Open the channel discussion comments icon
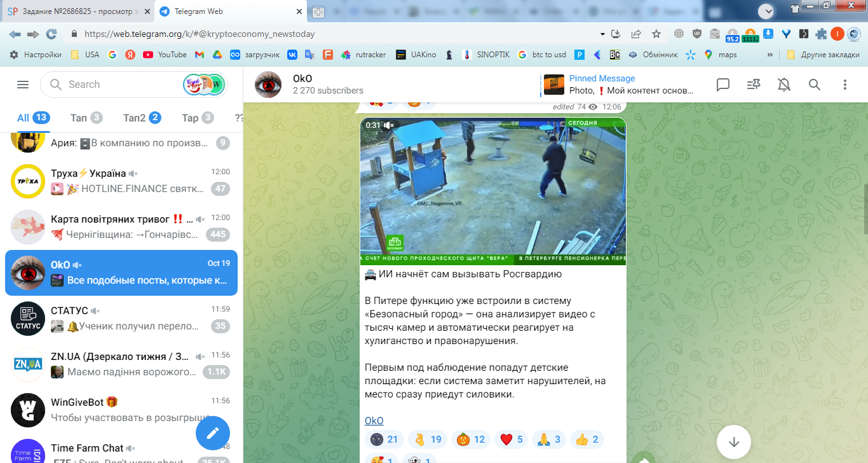The image size is (868, 463). [x=723, y=85]
